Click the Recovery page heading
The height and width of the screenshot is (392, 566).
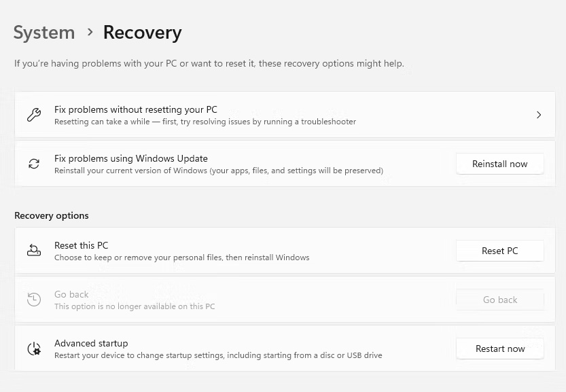click(x=142, y=32)
